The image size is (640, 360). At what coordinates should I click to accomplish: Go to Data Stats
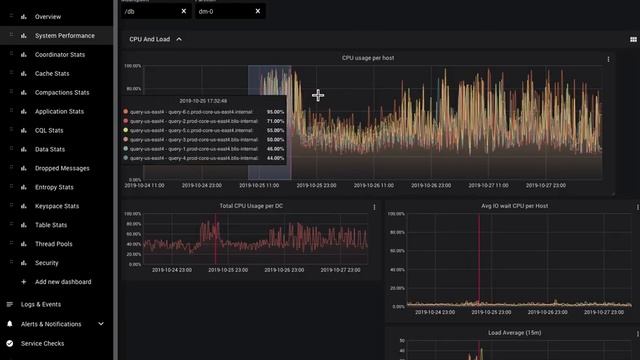pos(50,149)
